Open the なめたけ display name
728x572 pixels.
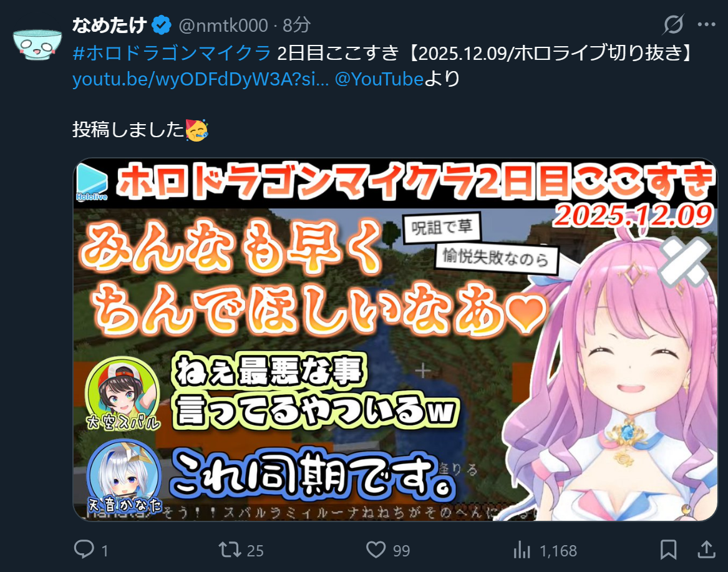click(110, 25)
